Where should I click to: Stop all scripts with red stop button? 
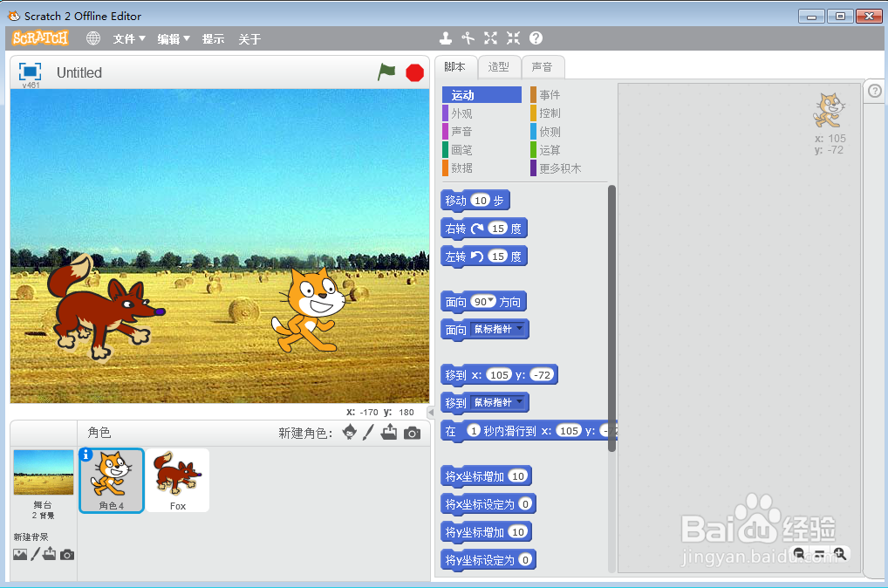[x=414, y=72]
